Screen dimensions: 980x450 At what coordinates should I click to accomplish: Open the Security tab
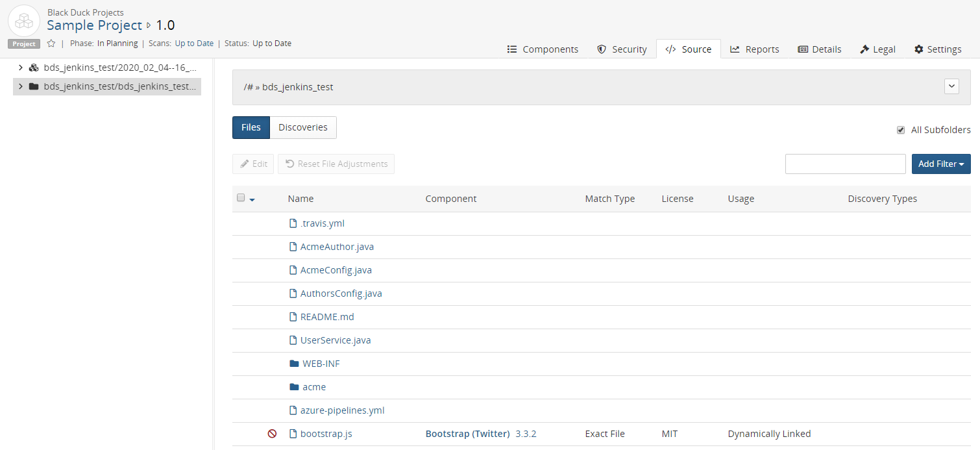click(x=622, y=49)
